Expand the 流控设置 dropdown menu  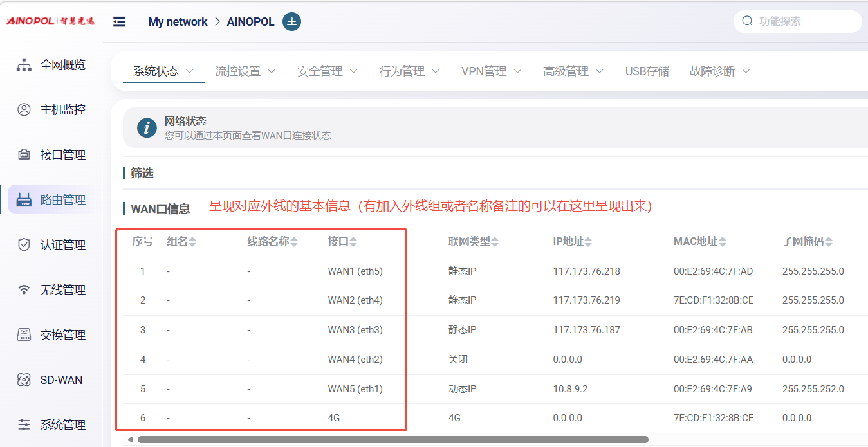245,71
